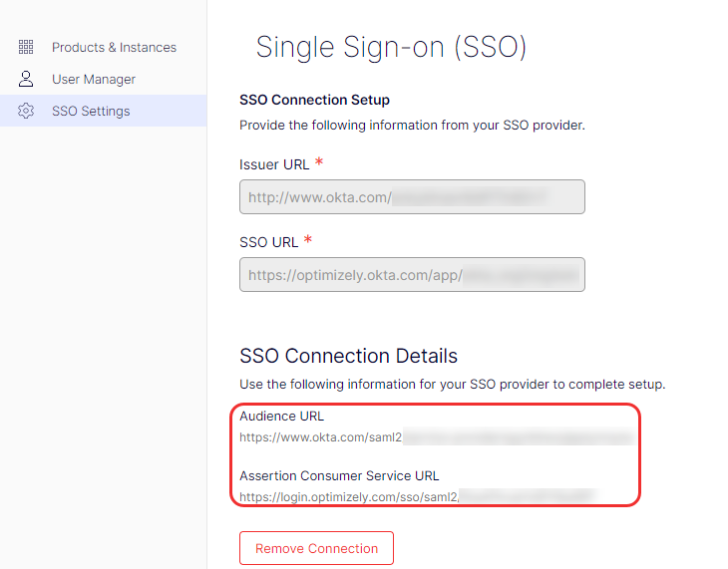Go to the User Manager menu label
This screenshot has width=728, height=569.
(94, 79)
